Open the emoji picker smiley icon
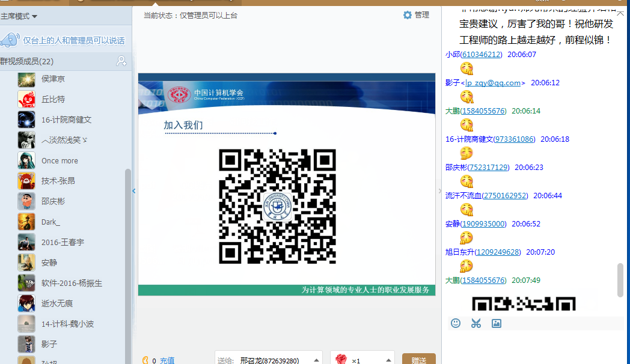The width and height of the screenshot is (630, 364). point(456,323)
